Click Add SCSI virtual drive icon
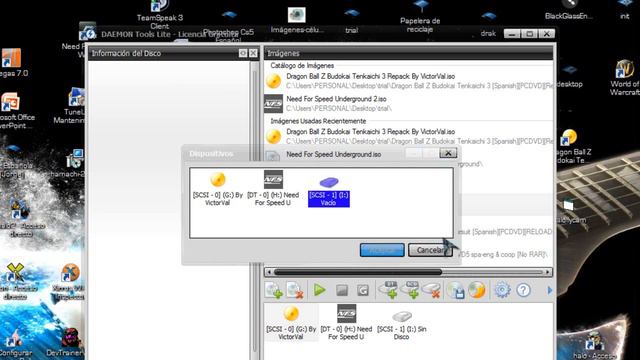Screen dimensions: 640x360 tap(410, 290)
